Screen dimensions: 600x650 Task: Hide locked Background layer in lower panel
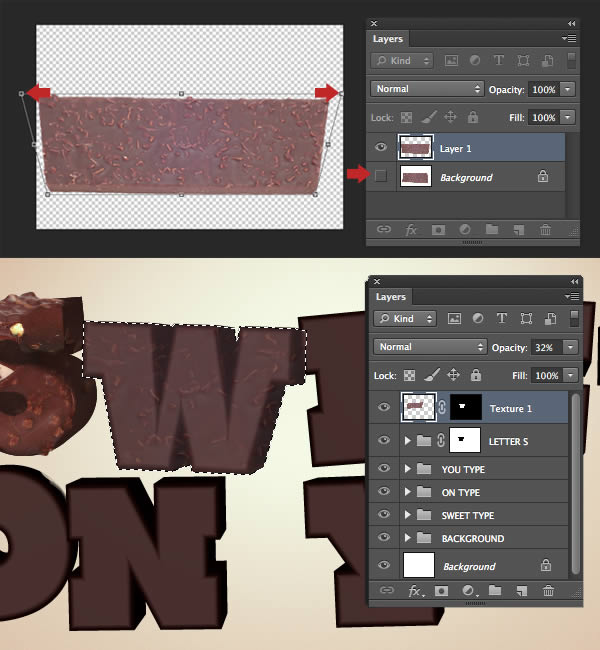coord(384,565)
